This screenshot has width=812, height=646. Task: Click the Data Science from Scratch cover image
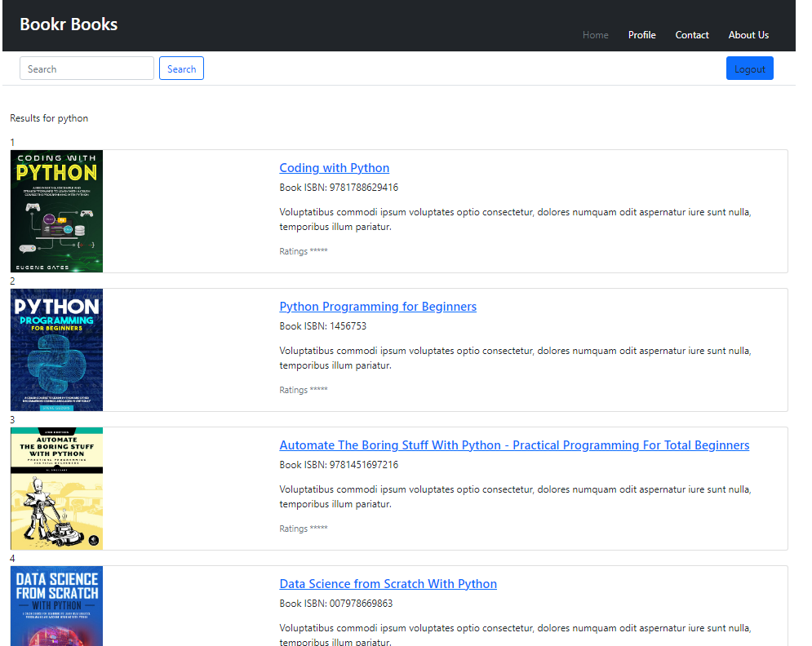[x=56, y=606]
